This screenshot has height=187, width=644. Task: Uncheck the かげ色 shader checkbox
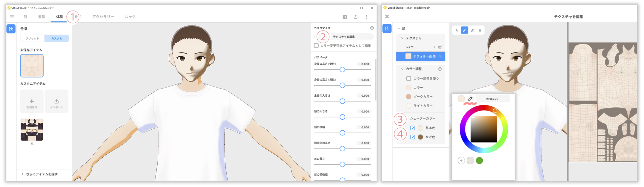412,137
